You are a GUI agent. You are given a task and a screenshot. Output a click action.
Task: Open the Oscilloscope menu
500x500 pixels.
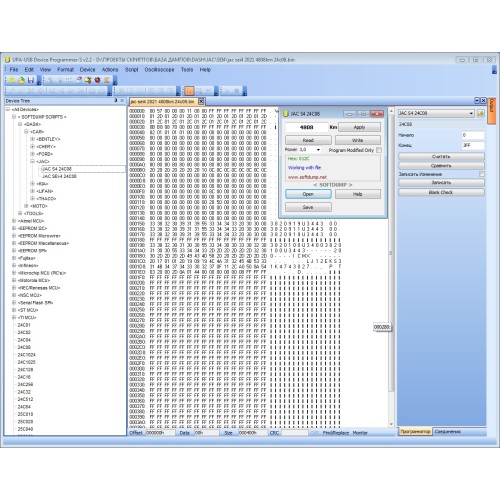pos(159,70)
